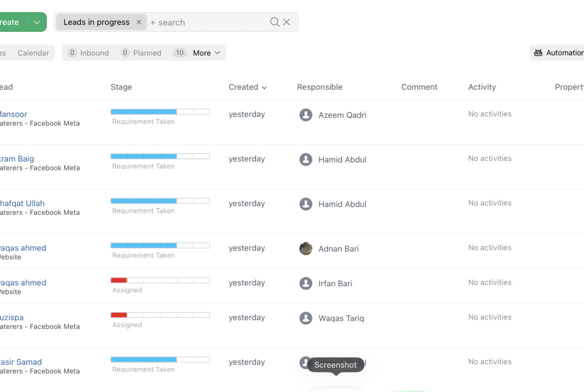
Task: Select the Inbound counter filter
Action: point(88,53)
